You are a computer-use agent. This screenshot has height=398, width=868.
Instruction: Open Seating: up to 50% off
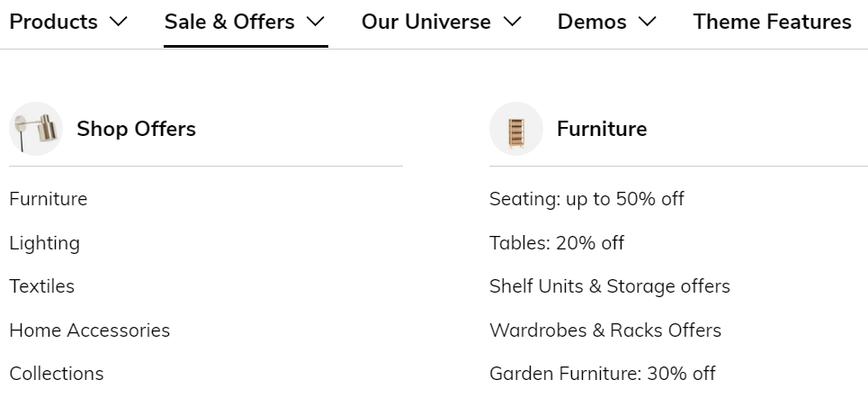pos(586,198)
